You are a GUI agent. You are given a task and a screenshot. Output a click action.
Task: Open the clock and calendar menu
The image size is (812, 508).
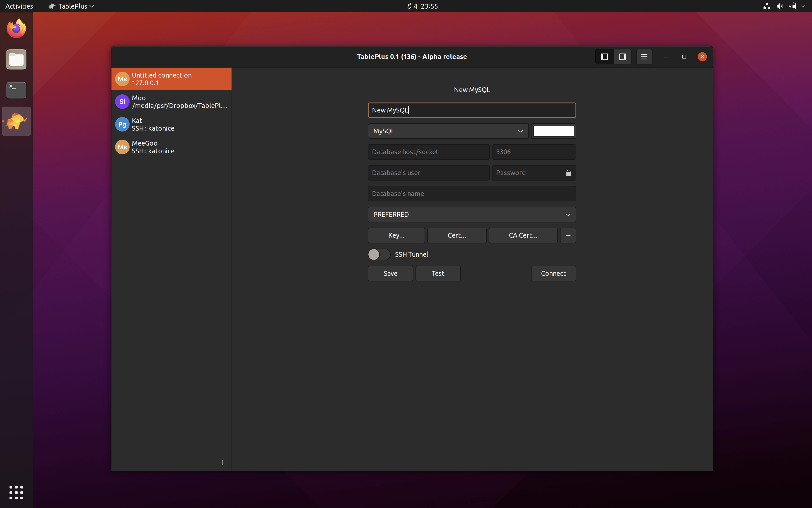pyautogui.click(x=423, y=6)
